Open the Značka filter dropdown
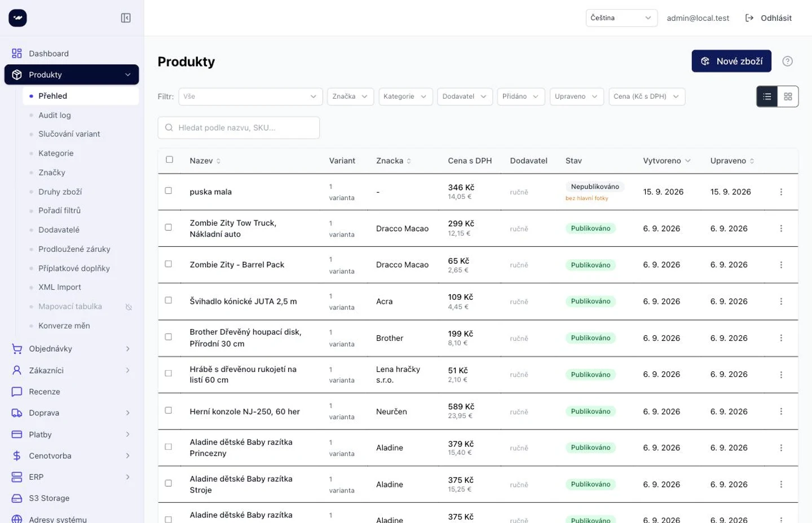Image resolution: width=812 pixels, height=523 pixels. pyautogui.click(x=350, y=96)
